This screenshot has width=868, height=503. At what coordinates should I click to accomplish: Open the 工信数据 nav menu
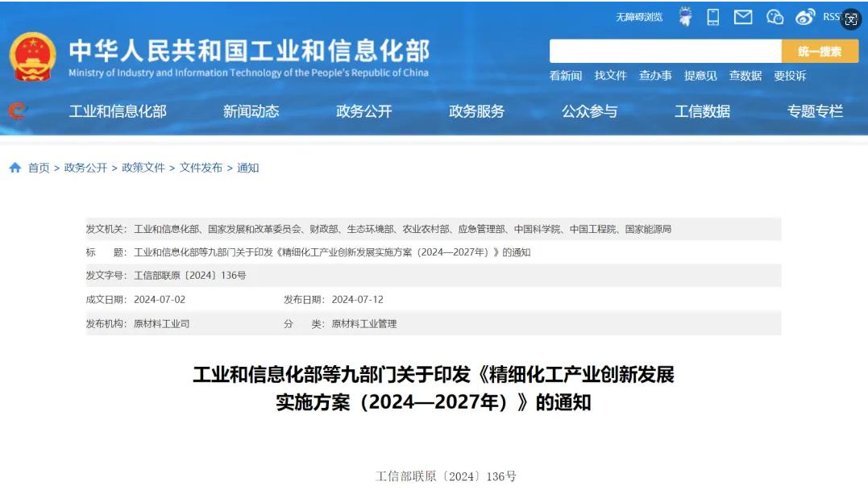click(703, 111)
